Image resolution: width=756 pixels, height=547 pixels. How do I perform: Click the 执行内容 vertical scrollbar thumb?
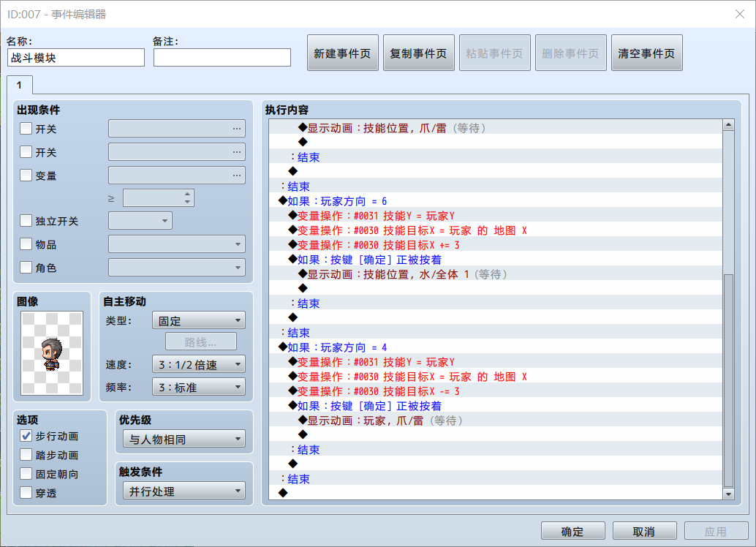coord(728,380)
